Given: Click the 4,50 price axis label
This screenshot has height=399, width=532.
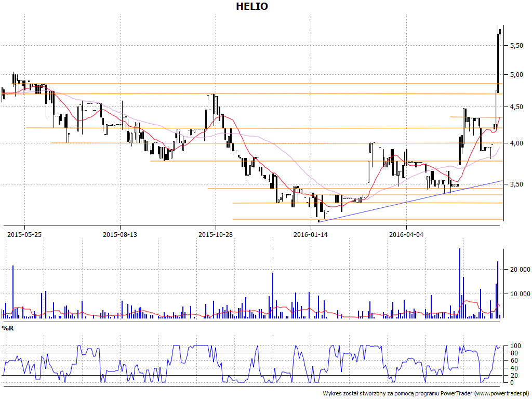Looking at the screenshot, I should point(517,107).
